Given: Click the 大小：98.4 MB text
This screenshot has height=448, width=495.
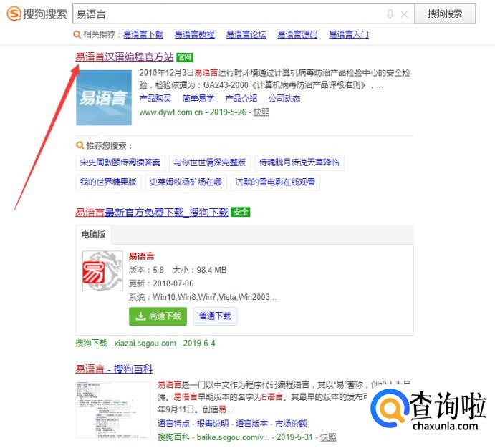Looking at the screenshot, I should point(200,270).
